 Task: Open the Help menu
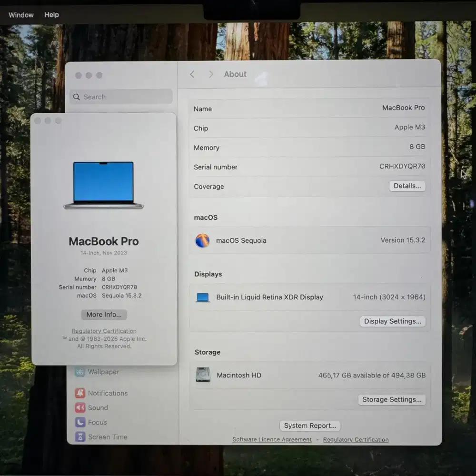pos(51,15)
